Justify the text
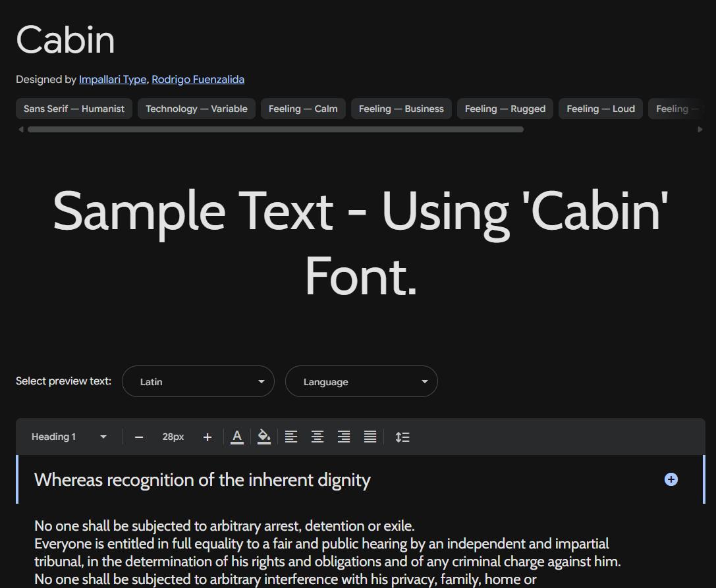716x588 pixels. pyautogui.click(x=370, y=437)
